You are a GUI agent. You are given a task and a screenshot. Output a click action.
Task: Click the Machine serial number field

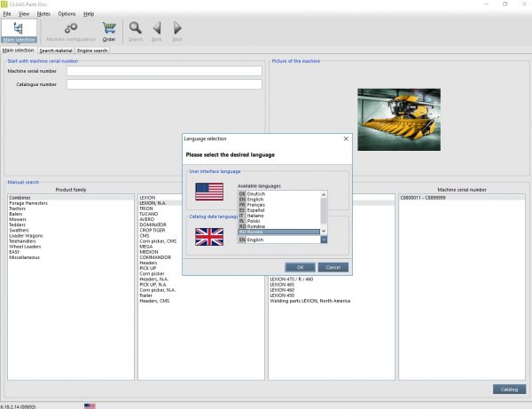tap(164, 71)
